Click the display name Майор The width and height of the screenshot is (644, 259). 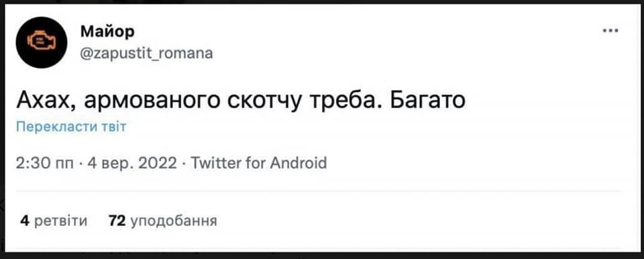point(107,32)
